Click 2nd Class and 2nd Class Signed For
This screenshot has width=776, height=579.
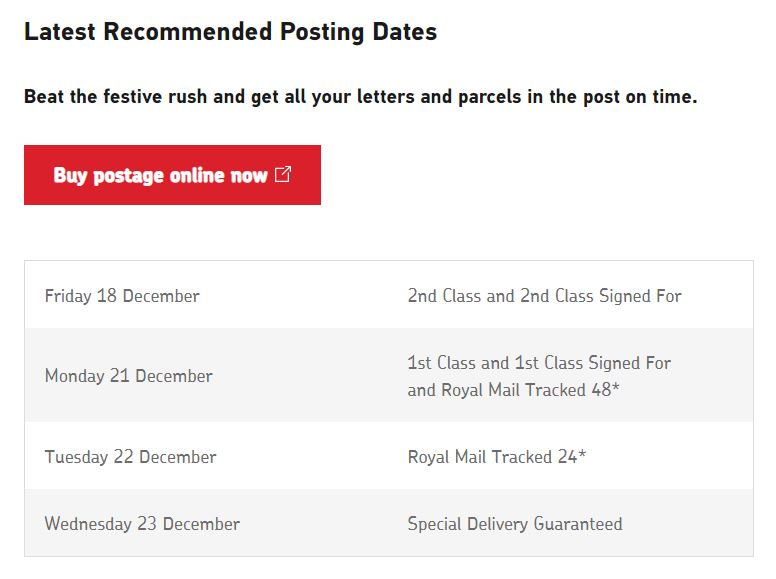544,296
